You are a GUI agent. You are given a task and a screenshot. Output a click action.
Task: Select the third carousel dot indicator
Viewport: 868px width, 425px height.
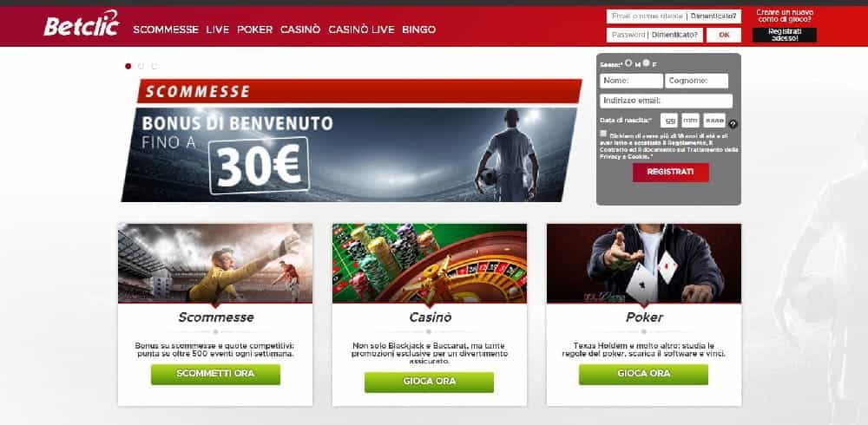pos(155,66)
